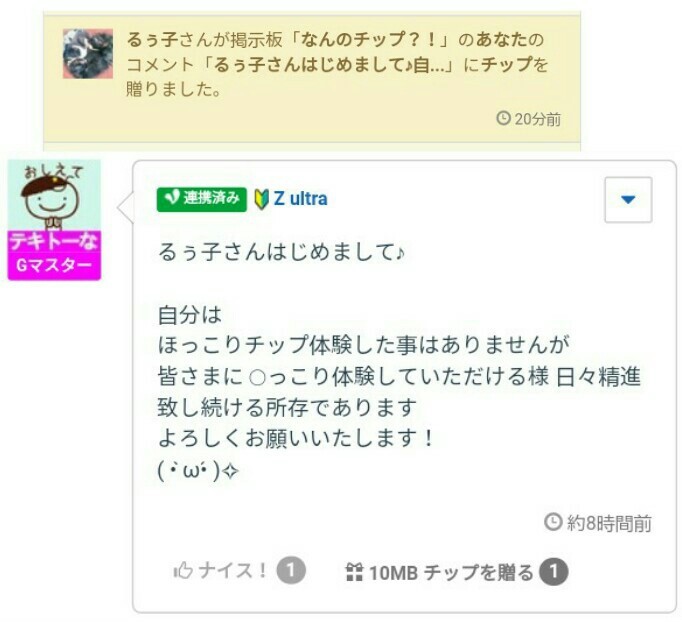Click the gift icon for chip sending
This screenshot has height=622, width=682.
(x=354, y=572)
